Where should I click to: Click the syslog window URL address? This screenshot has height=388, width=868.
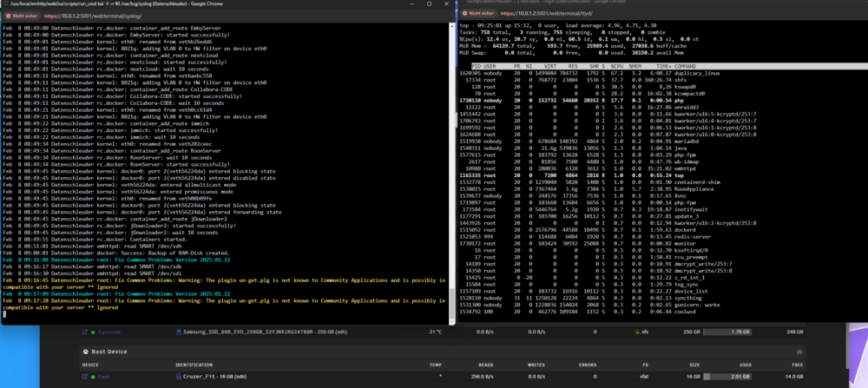[x=93, y=16]
